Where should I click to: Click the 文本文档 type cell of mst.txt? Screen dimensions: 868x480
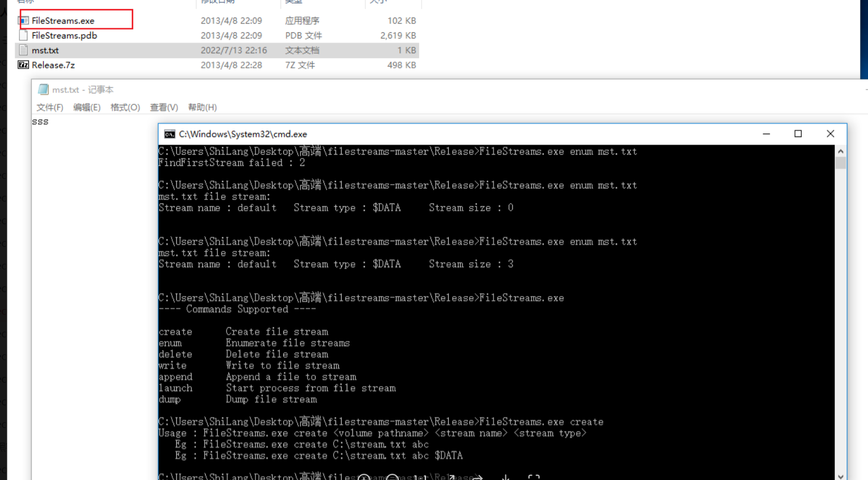302,50
